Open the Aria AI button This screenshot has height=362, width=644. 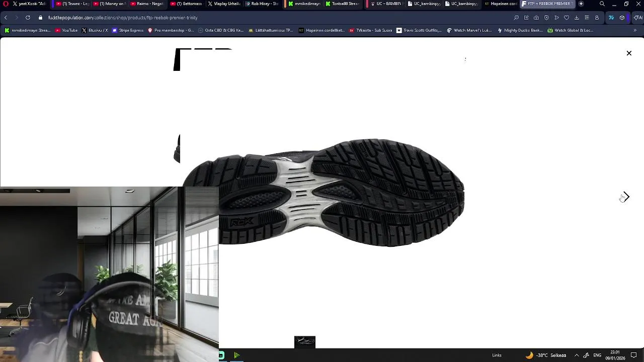coord(637,18)
